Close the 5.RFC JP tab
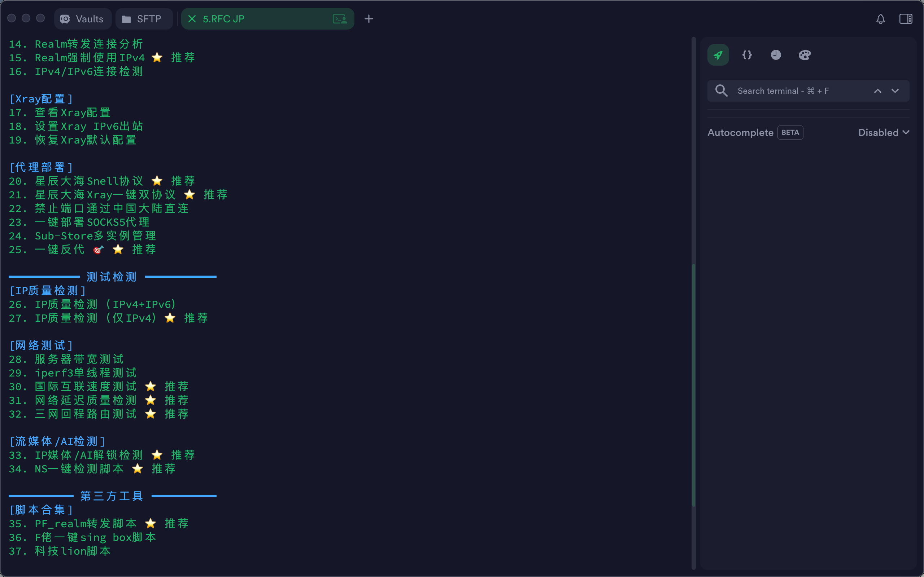Viewport: 924px width, 577px height. (x=192, y=19)
